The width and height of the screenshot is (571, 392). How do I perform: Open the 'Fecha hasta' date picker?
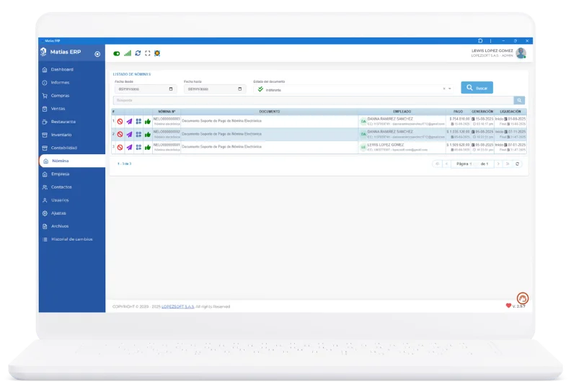pos(241,89)
